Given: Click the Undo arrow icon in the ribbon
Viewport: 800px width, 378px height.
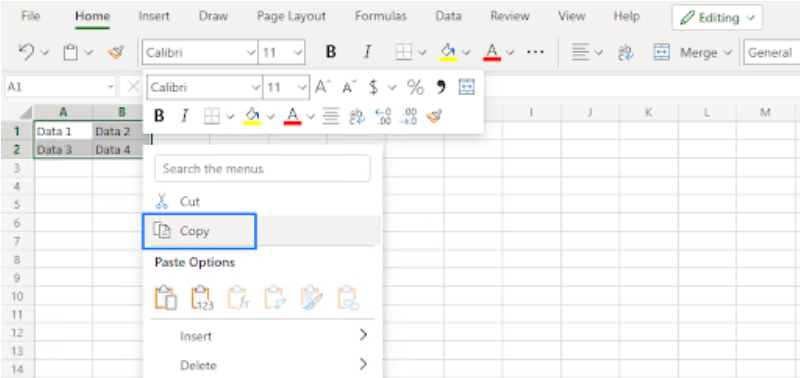Looking at the screenshot, I should tap(26, 52).
